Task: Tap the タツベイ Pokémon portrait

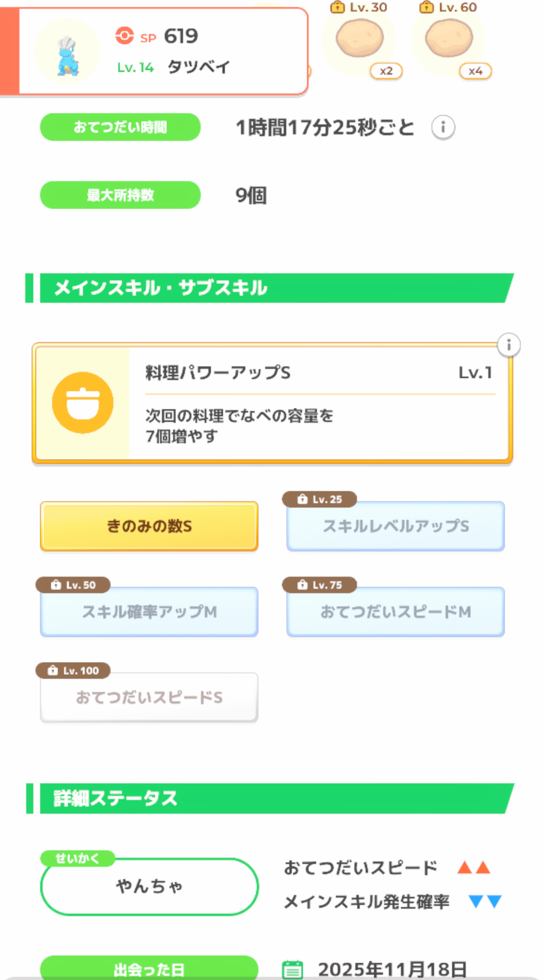Action: (x=68, y=52)
